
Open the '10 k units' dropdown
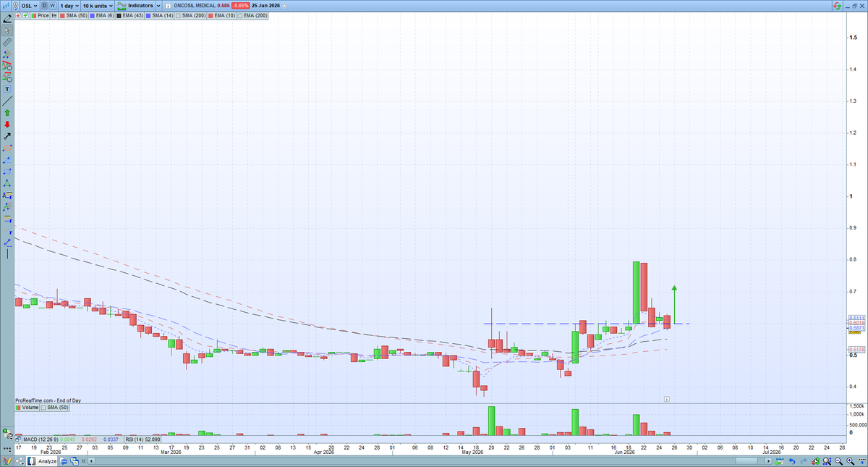98,6
